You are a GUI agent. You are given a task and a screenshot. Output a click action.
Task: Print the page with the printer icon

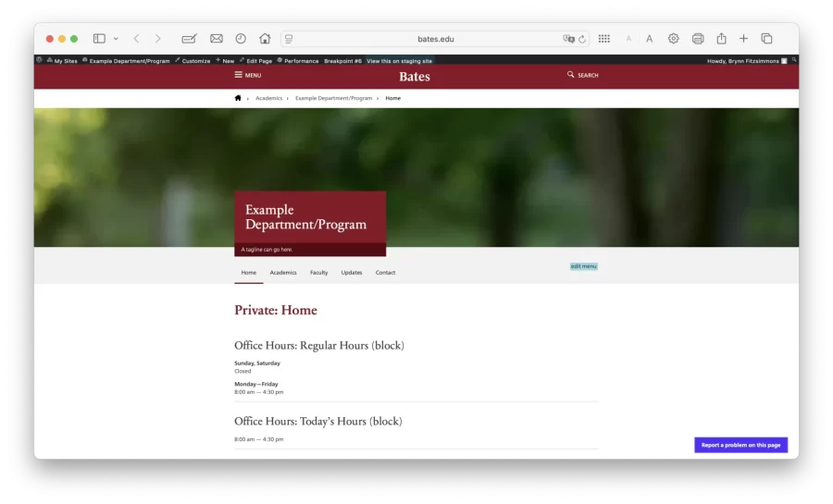coord(698,39)
